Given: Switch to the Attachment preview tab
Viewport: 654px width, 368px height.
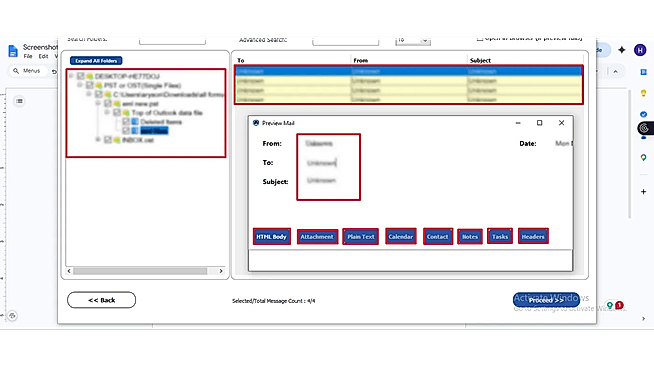Looking at the screenshot, I should pos(317,237).
